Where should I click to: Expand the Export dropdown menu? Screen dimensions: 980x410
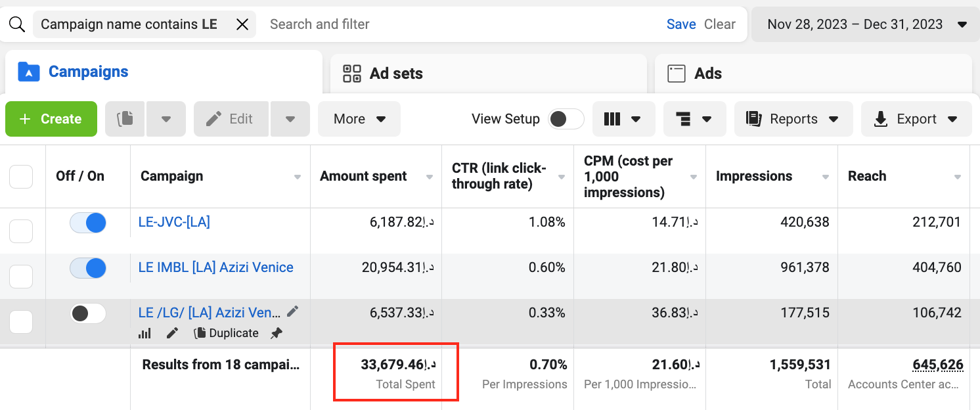coord(916,119)
